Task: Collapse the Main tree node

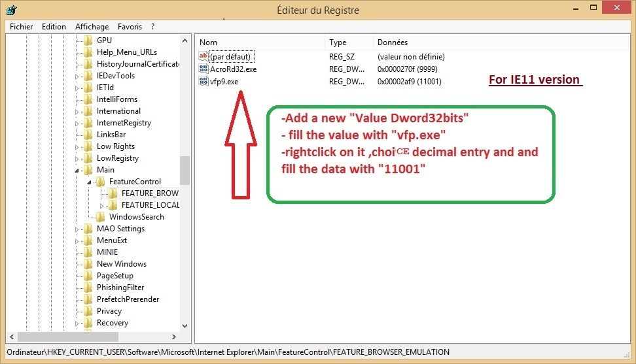Action: point(77,170)
